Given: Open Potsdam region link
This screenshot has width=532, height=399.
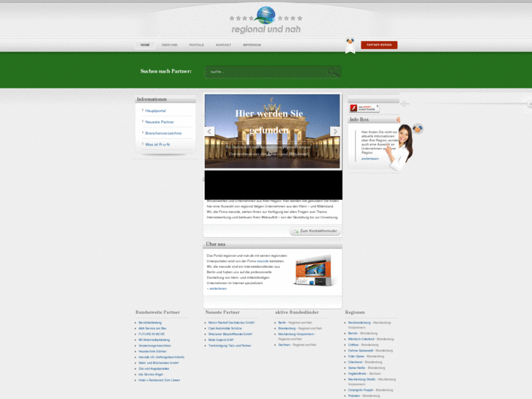Looking at the screenshot, I should pos(354,396).
